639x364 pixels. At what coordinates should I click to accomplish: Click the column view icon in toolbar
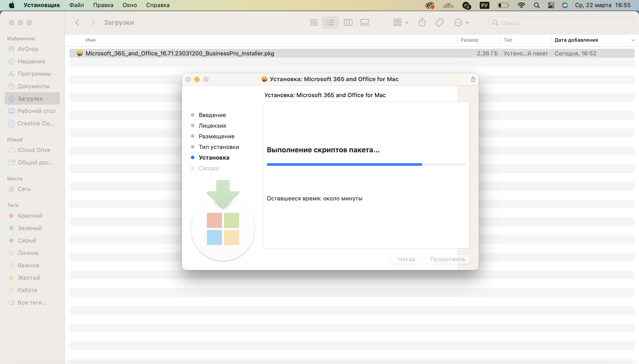point(348,22)
